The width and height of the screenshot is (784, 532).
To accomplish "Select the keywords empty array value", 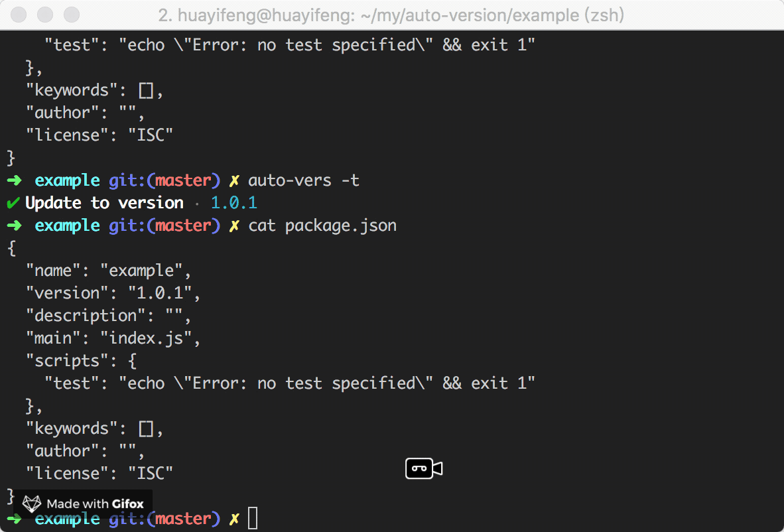I will click(145, 428).
